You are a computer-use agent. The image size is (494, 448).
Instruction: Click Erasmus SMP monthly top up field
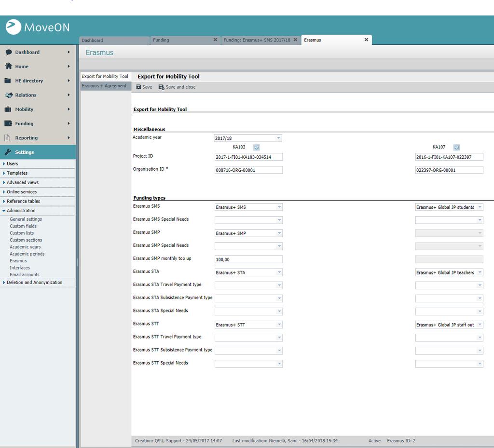248,259
